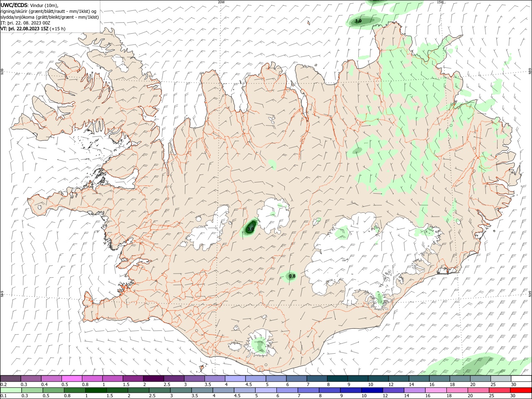
Task: Click the IT: þri. 22. 08. 2023 00Z line
Action: coord(26,23)
